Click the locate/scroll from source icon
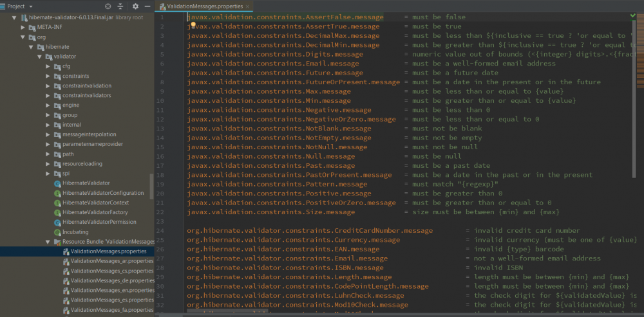 108,6
